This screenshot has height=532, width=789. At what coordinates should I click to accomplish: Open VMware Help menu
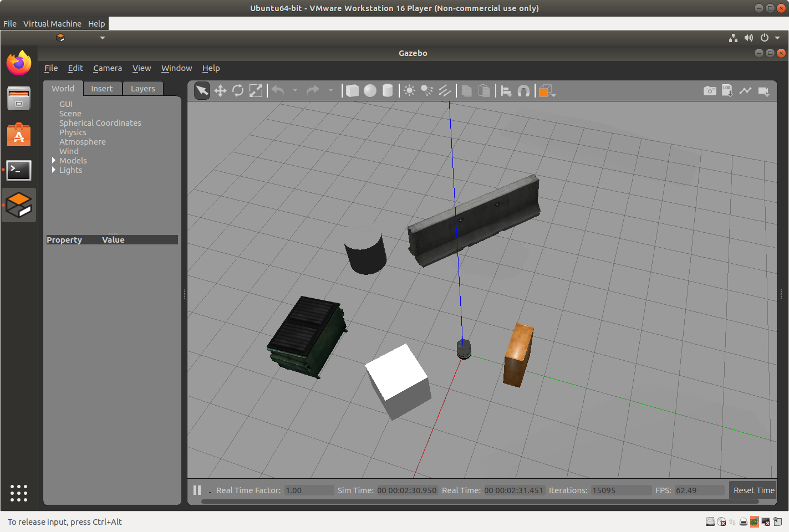click(x=96, y=24)
